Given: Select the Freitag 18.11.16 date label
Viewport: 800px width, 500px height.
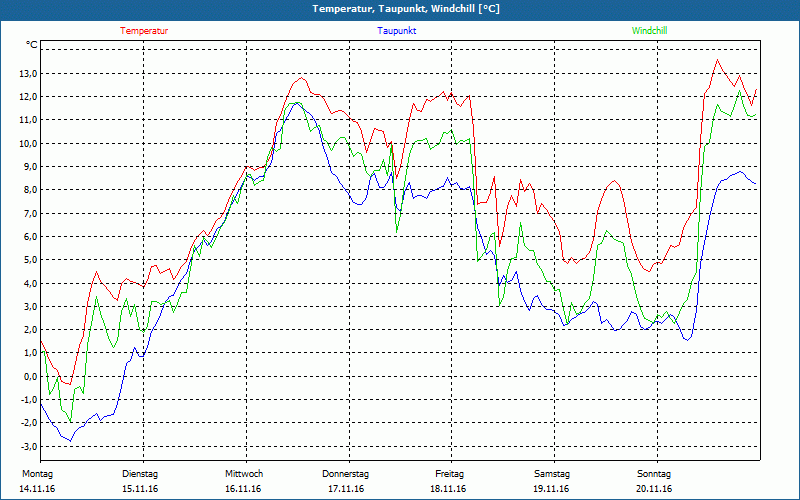Looking at the screenshot, I should [449, 481].
